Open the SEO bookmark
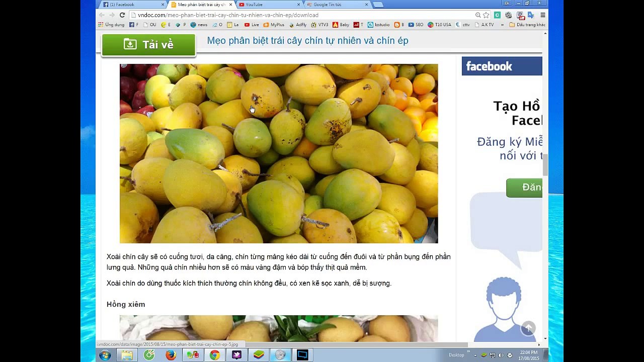The height and width of the screenshot is (362, 644). (x=416, y=25)
